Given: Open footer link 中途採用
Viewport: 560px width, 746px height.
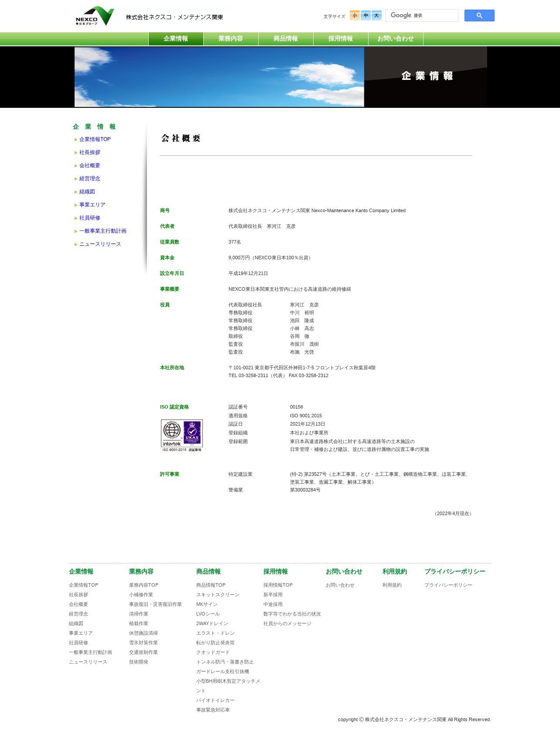Looking at the screenshot, I should 273,604.
